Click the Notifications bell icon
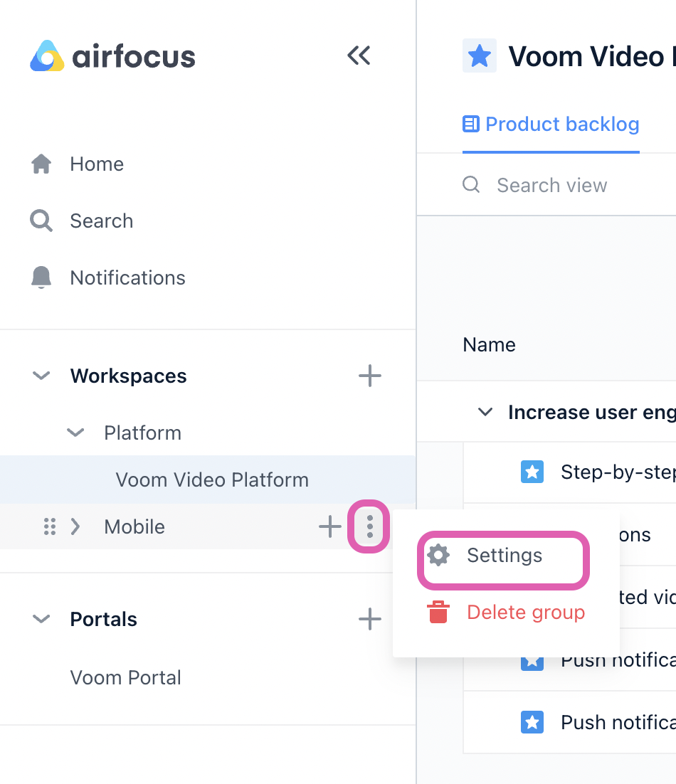 point(41,277)
